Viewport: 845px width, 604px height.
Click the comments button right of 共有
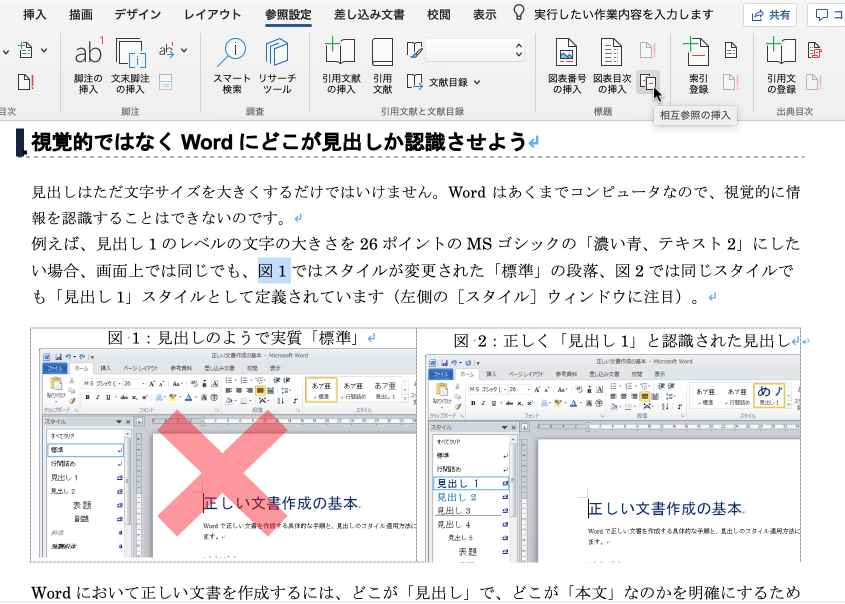click(x=827, y=15)
